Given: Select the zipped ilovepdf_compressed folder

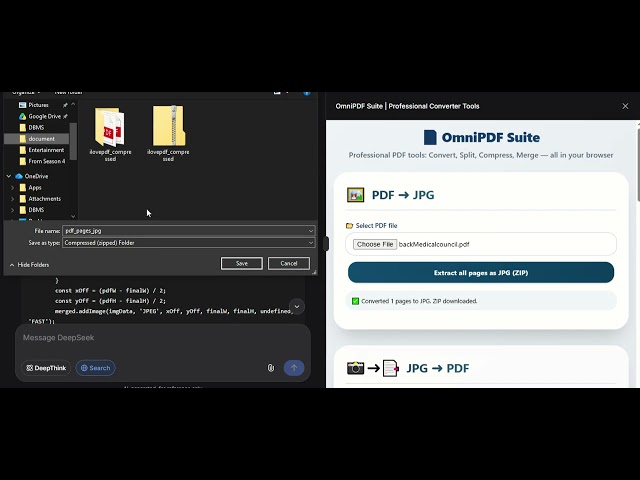Looking at the screenshot, I should pos(168,133).
